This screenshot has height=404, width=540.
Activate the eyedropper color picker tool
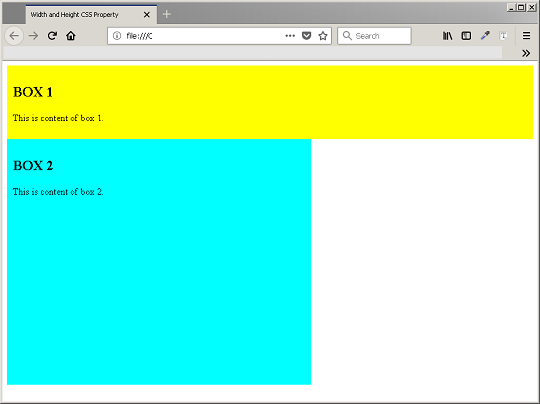(x=485, y=35)
